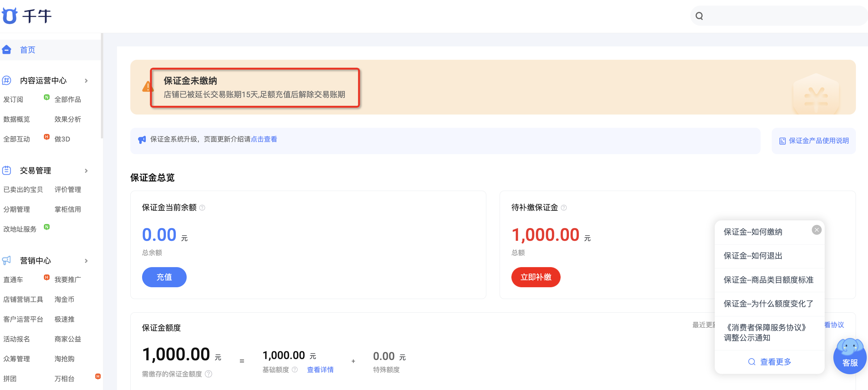Click orange H badge beside 万相台
The height and width of the screenshot is (390, 868).
98,376
